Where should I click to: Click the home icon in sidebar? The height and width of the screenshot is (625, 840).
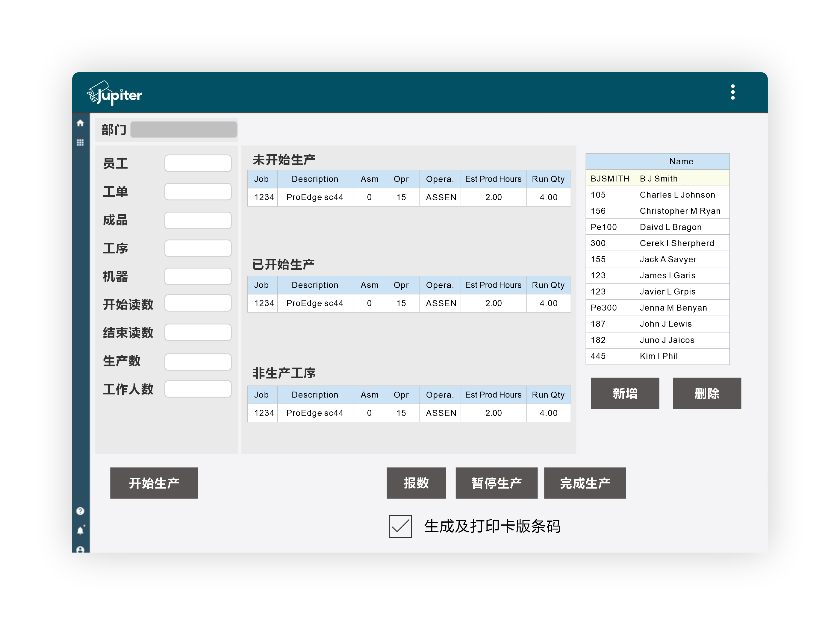(x=80, y=123)
